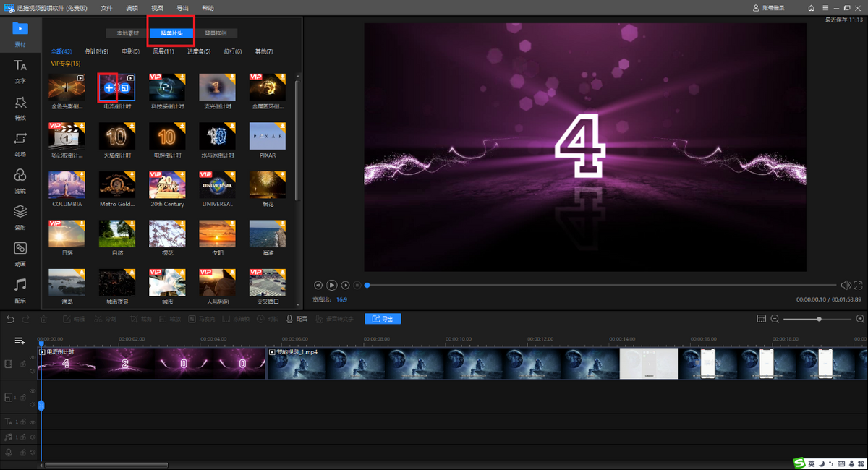
Task: Click the undo arrow in timeline toolbar
Action: (x=10, y=319)
